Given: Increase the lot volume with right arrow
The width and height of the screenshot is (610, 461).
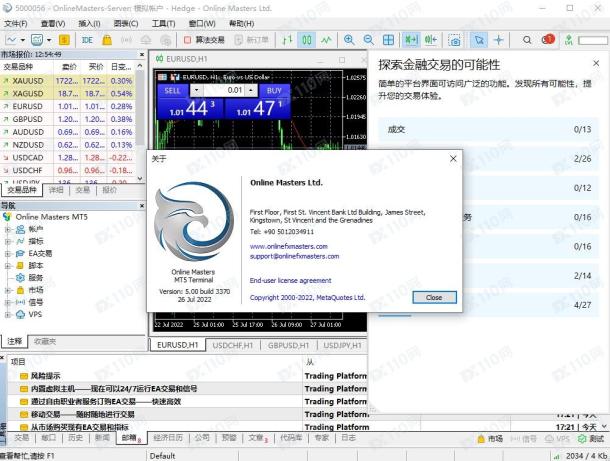Looking at the screenshot, I should [x=251, y=91].
